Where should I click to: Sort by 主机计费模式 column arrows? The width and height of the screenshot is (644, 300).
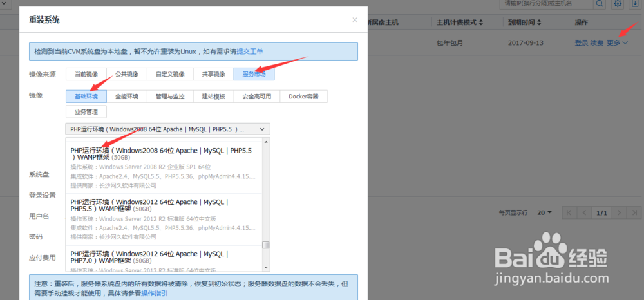pos(481,22)
